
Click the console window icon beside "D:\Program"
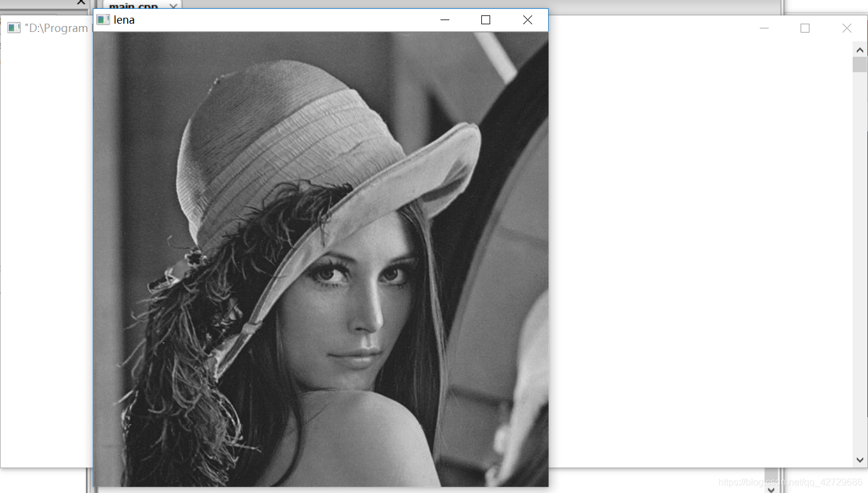tap(14, 28)
